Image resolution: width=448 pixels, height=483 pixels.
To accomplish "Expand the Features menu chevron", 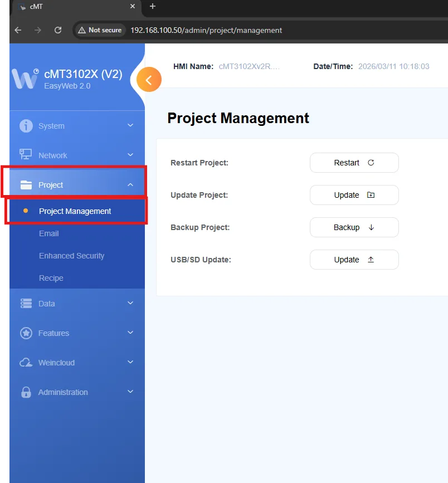I will (130, 333).
